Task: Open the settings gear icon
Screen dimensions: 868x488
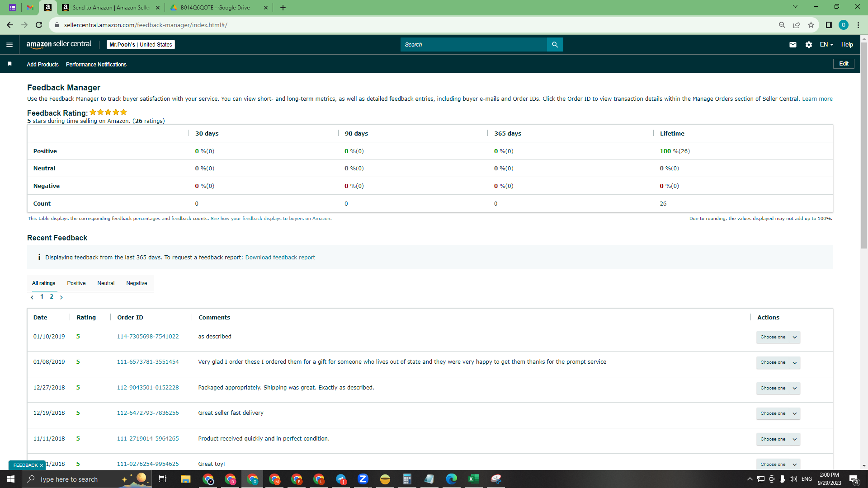Action: point(809,45)
